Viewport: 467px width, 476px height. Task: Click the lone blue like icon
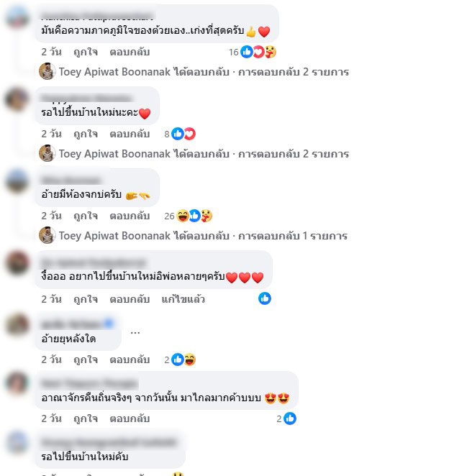tap(265, 298)
